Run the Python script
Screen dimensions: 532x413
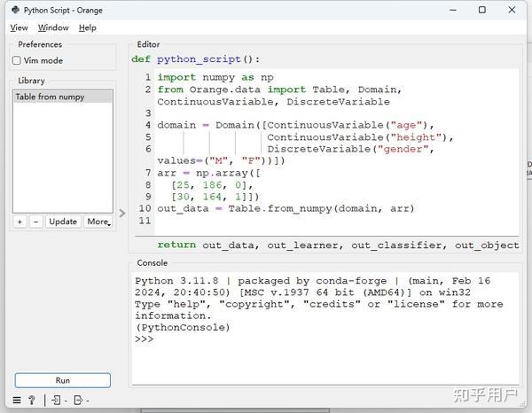(63, 380)
